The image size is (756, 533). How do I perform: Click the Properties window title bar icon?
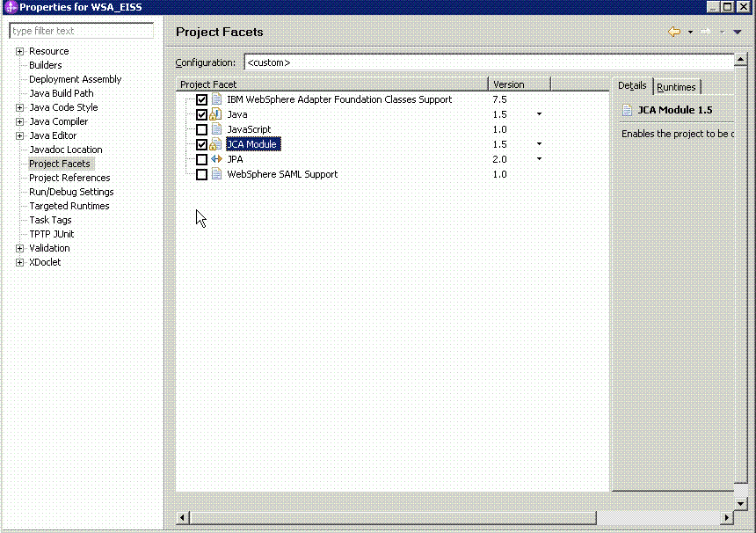(x=11, y=7)
